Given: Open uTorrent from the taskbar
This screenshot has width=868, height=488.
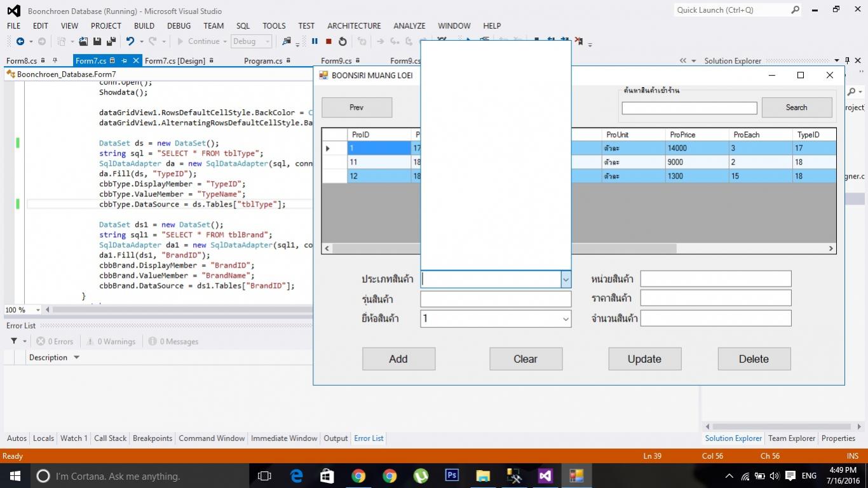Looking at the screenshot, I should (x=421, y=475).
